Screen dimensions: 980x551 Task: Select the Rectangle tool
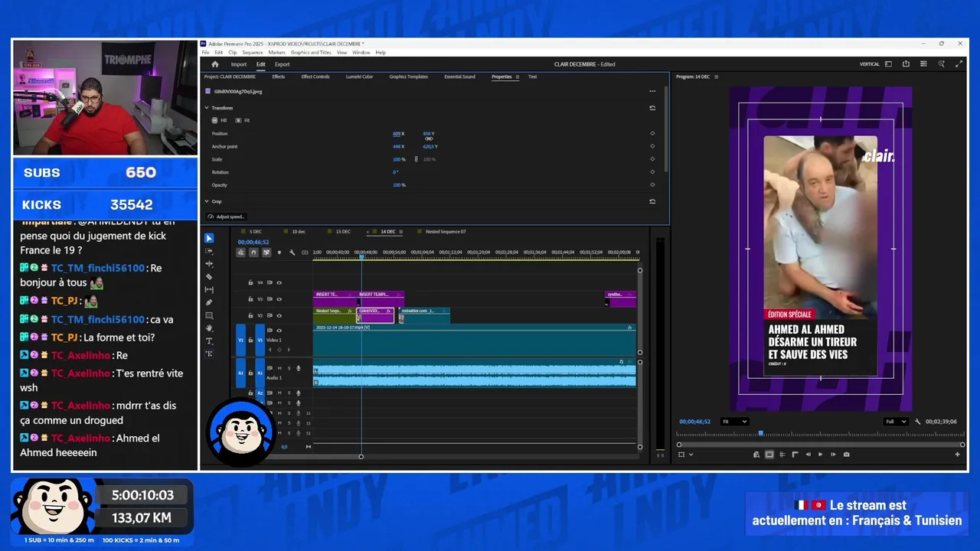coord(209,315)
